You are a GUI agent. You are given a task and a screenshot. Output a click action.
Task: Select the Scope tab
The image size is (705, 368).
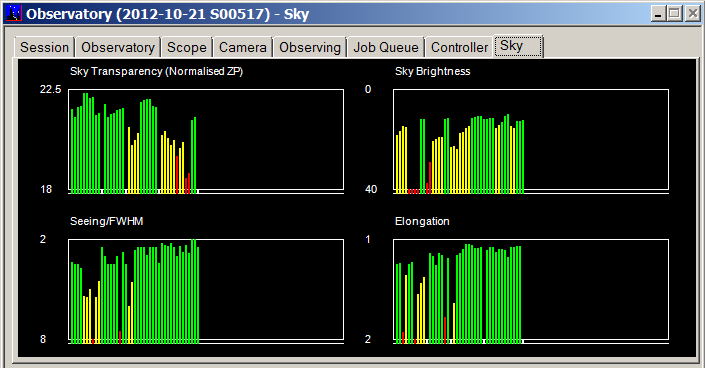click(187, 47)
